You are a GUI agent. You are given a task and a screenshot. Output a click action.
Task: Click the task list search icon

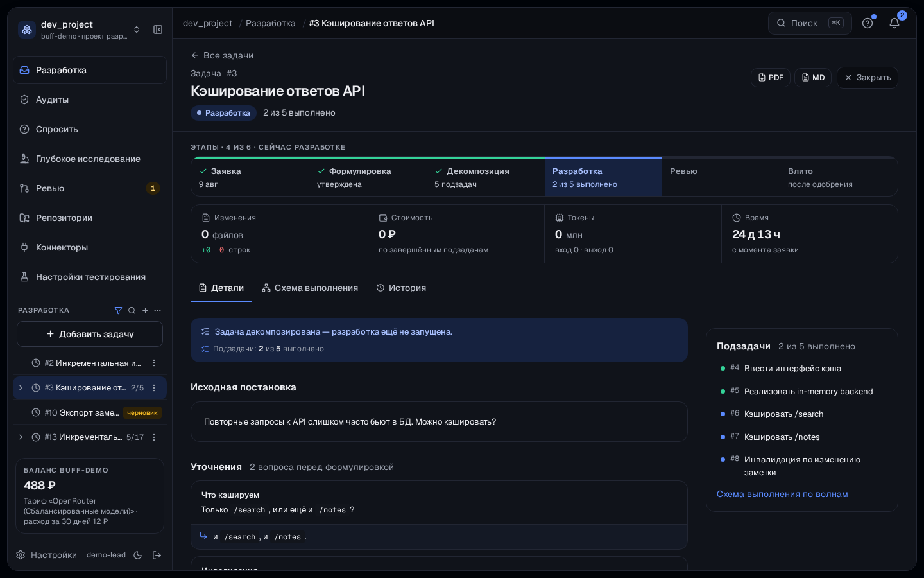click(132, 310)
